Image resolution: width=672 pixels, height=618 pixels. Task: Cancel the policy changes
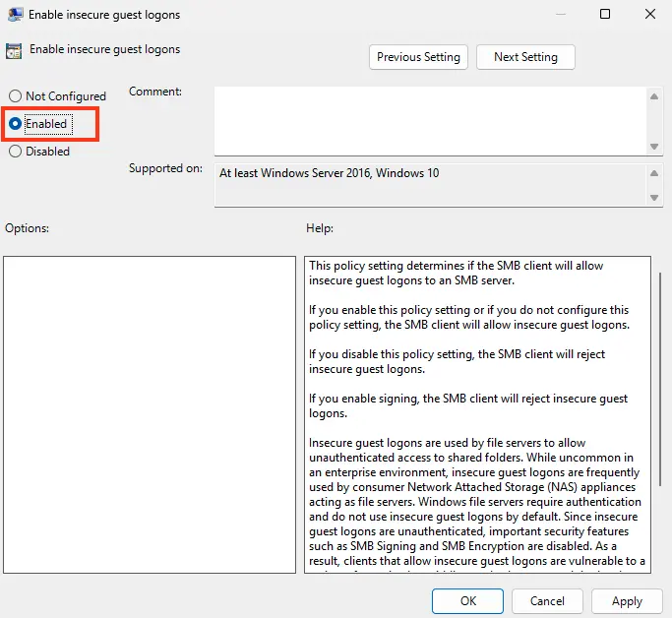tap(547, 601)
